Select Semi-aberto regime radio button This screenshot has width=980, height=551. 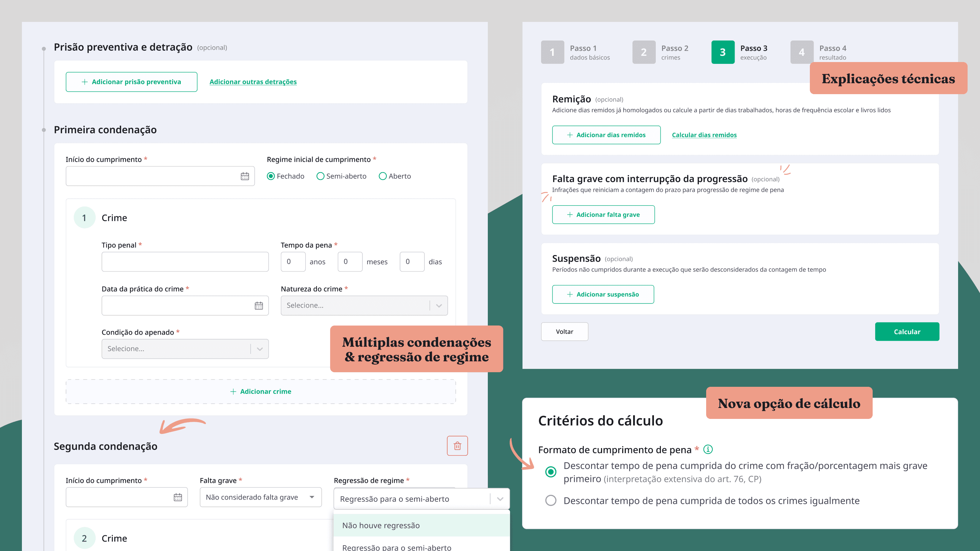320,176
